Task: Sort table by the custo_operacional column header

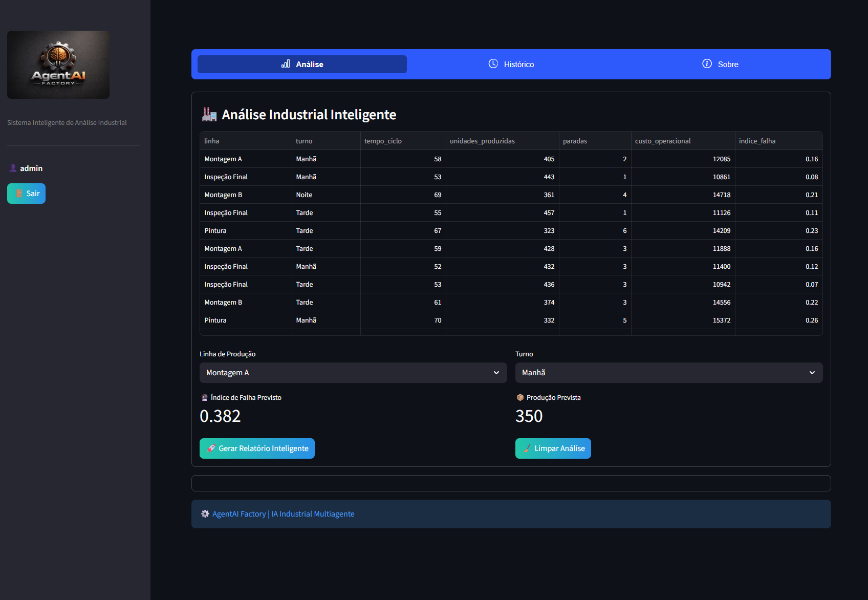Action: pyautogui.click(x=662, y=141)
